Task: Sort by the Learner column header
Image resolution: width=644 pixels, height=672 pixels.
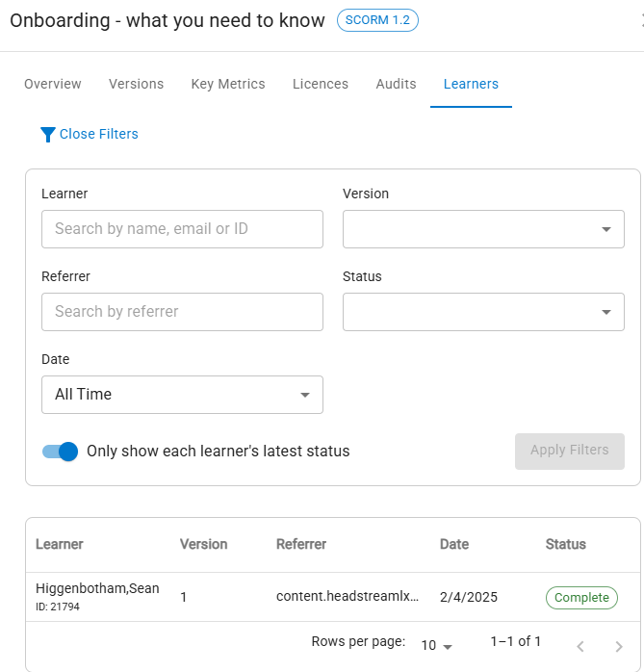Action: (60, 544)
